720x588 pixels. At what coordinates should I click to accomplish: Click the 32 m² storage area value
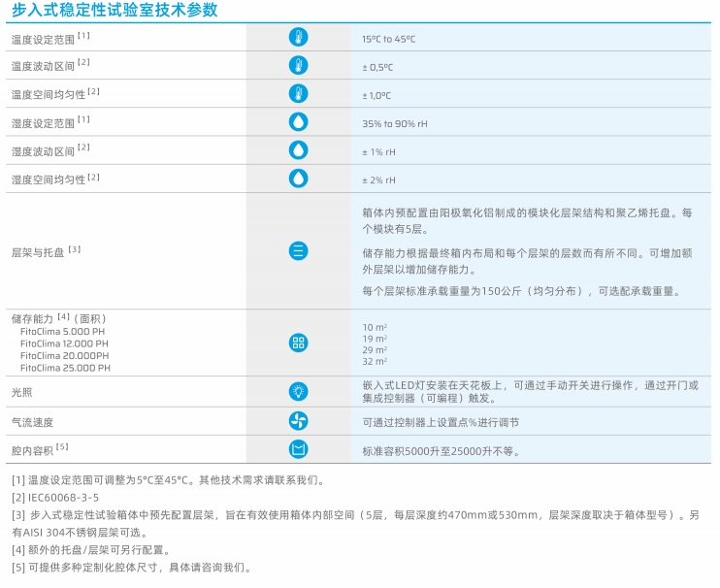click(x=375, y=361)
